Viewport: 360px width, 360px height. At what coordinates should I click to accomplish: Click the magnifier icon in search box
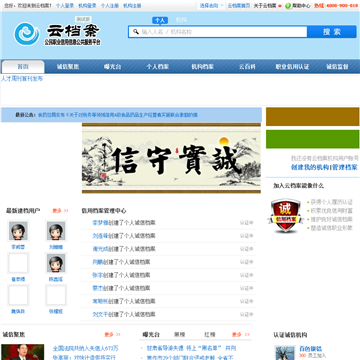[x=136, y=32]
